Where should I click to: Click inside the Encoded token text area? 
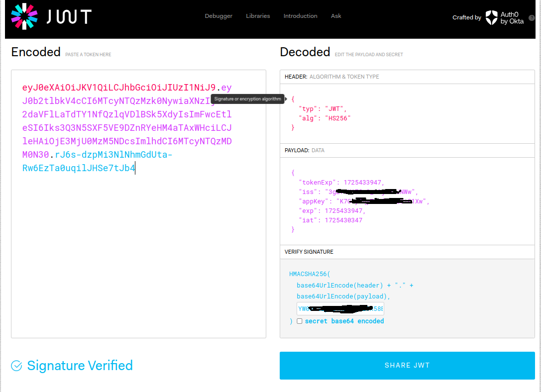[138, 204]
